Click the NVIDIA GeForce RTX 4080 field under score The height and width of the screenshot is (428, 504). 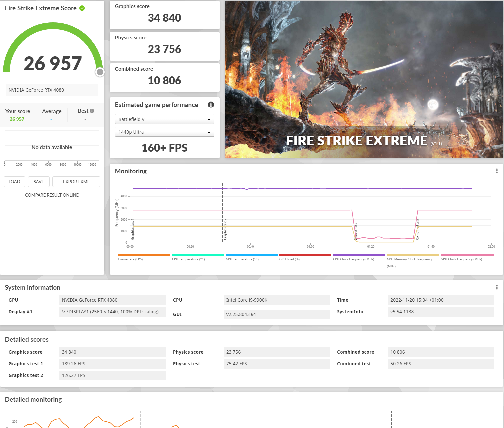[x=52, y=90]
